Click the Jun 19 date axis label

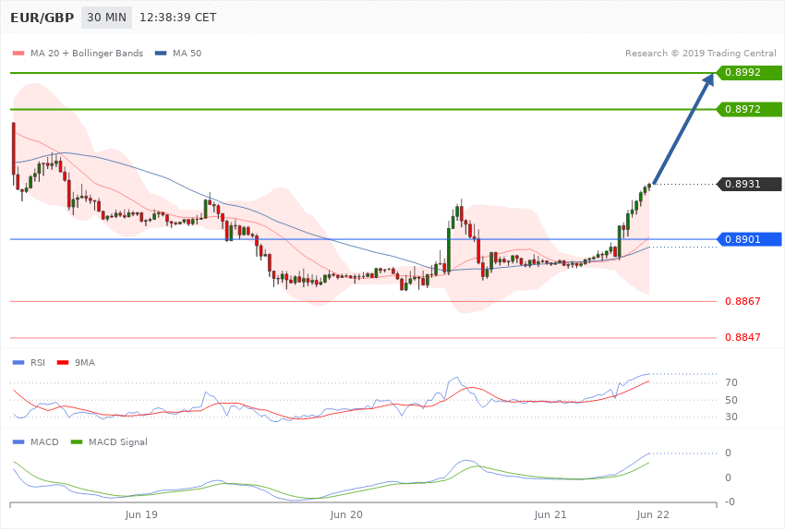click(x=141, y=515)
